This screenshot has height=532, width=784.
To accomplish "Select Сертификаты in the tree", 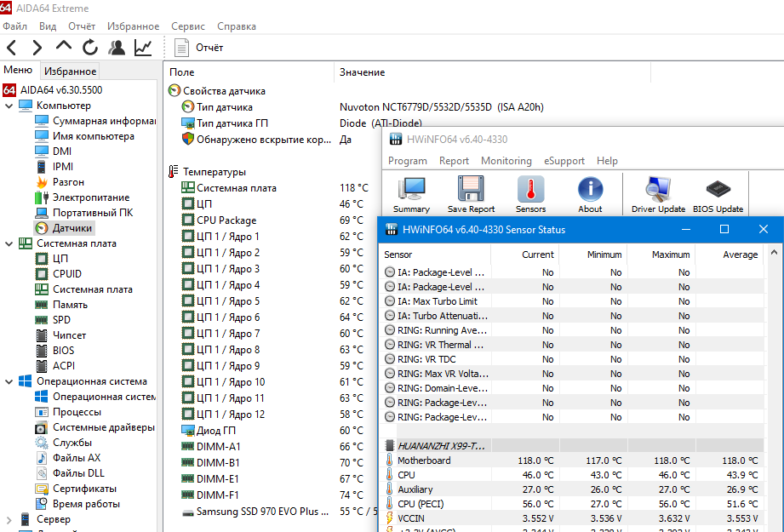I will (x=76, y=489).
